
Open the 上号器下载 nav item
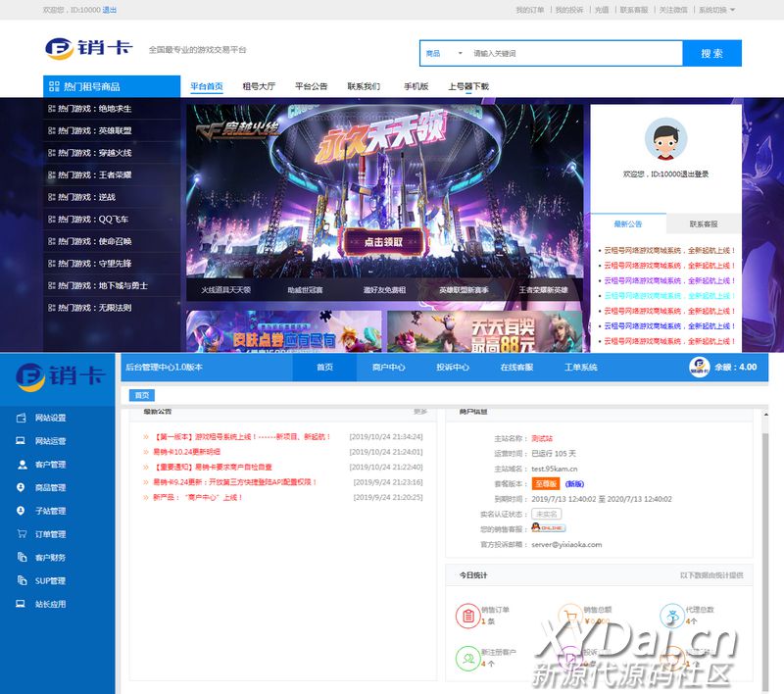[468, 86]
